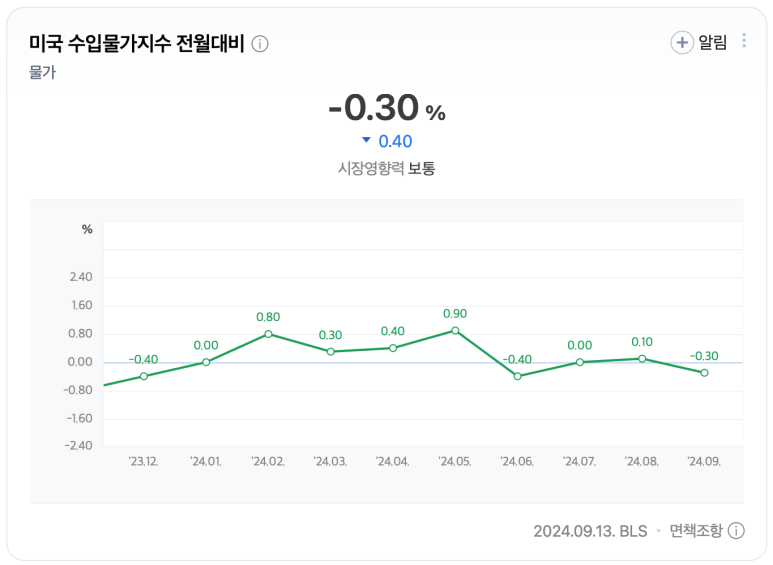Select the '24.06. data point at -0.40
This screenshot has height=565, width=773.
coord(518,376)
